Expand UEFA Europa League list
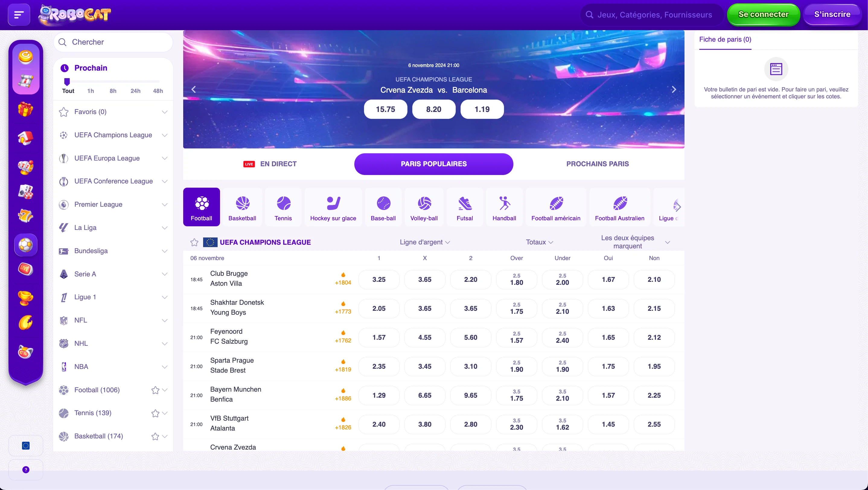The height and width of the screenshot is (490, 868). tap(113, 158)
